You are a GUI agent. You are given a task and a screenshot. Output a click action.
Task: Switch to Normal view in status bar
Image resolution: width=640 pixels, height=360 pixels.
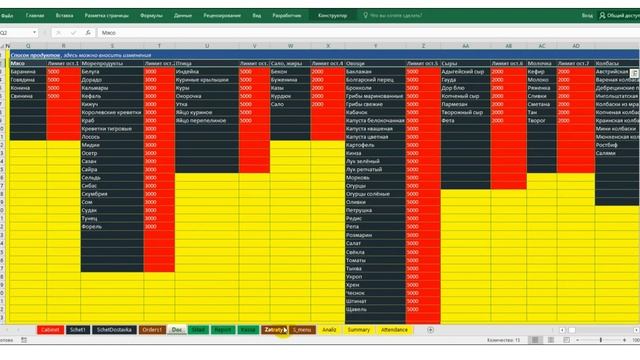pos(535,340)
